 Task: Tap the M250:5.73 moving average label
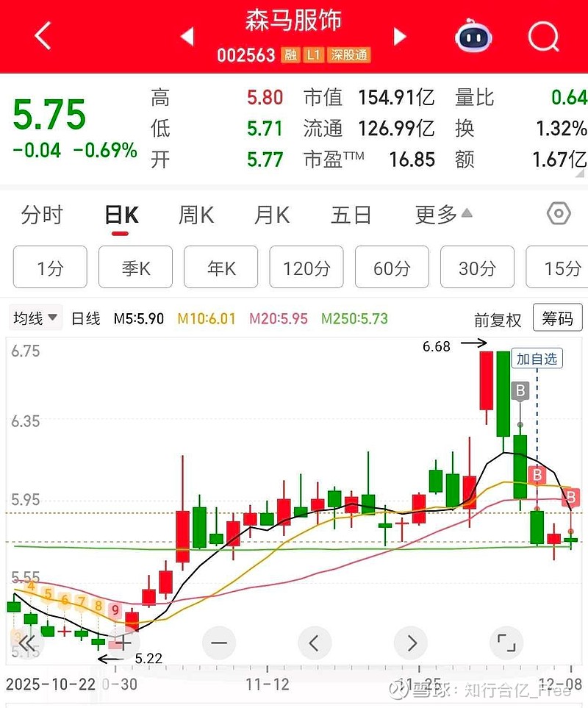tap(355, 319)
